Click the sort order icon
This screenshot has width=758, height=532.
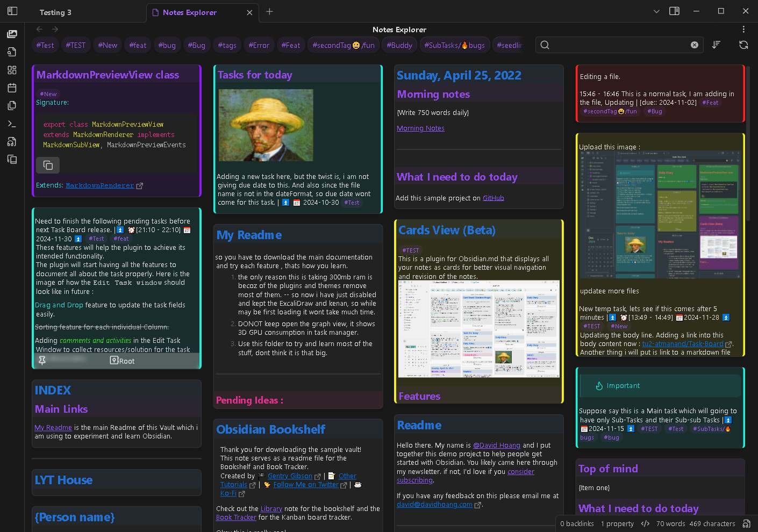point(716,45)
